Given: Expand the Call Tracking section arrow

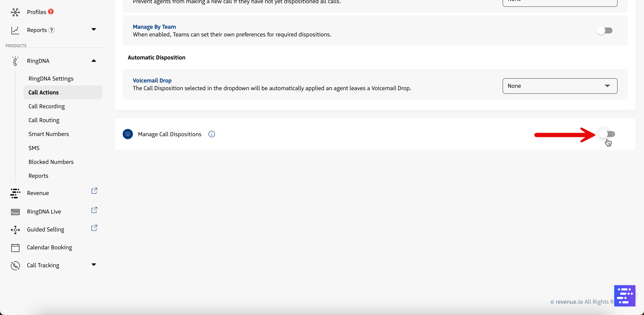Looking at the screenshot, I should (x=94, y=265).
